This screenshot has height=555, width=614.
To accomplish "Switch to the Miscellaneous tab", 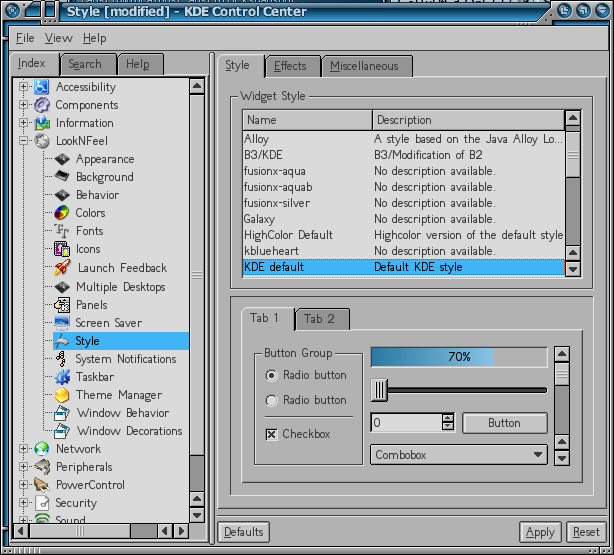I will point(366,66).
